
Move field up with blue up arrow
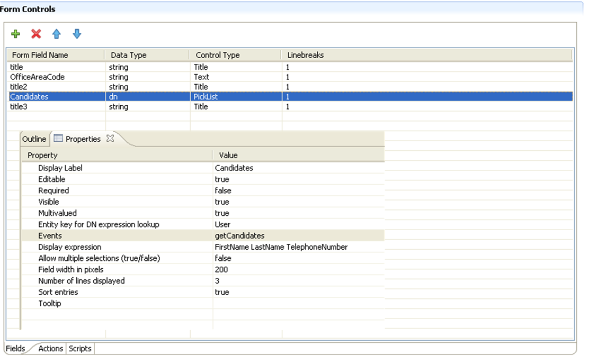pos(56,34)
